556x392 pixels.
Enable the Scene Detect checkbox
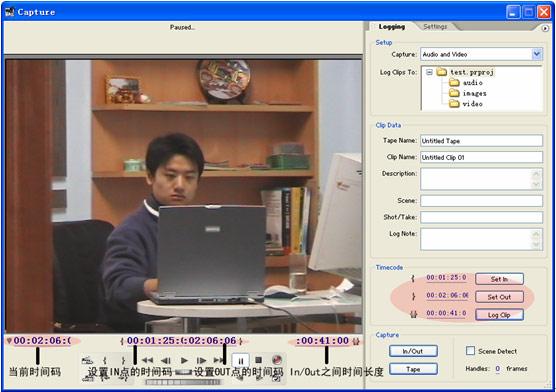[471, 351]
